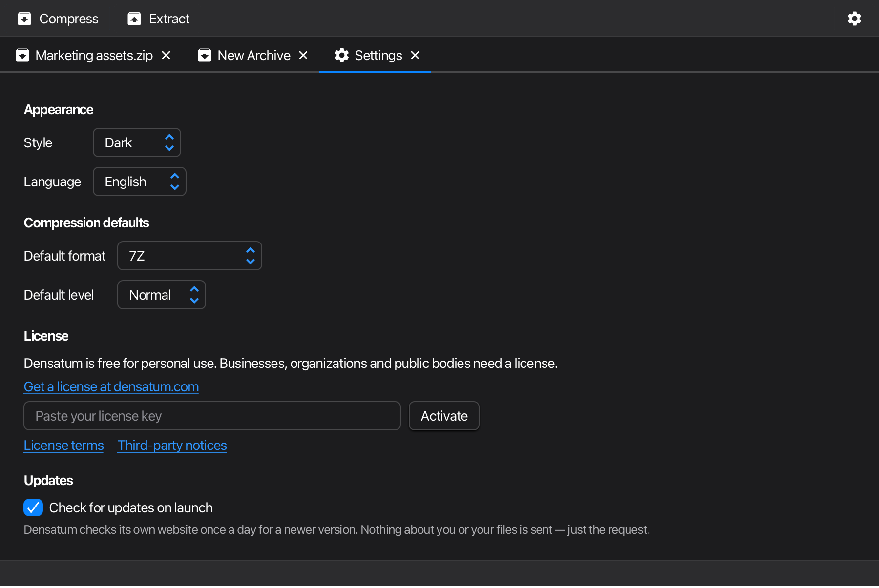879x588 pixels.
Task: Click the gear icon on Settings tab
Action: 342,55
